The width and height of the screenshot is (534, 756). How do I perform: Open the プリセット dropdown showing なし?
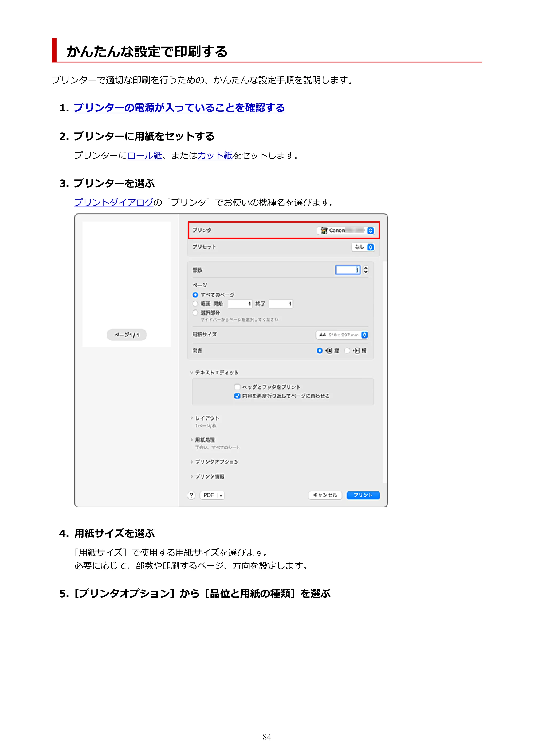tap(363, 247)
